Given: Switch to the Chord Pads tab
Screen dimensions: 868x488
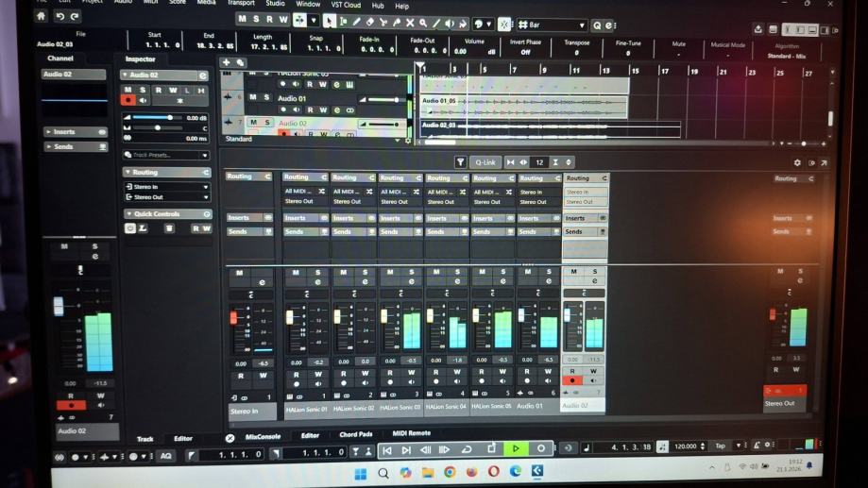Looking at the screenshot, I should click(355, 434).
